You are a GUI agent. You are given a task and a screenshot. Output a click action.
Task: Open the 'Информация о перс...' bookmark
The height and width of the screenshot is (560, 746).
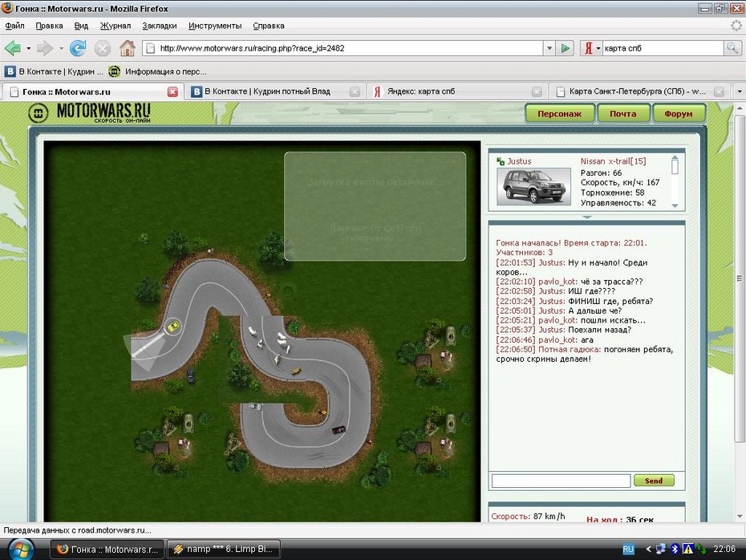click(157, 71)
